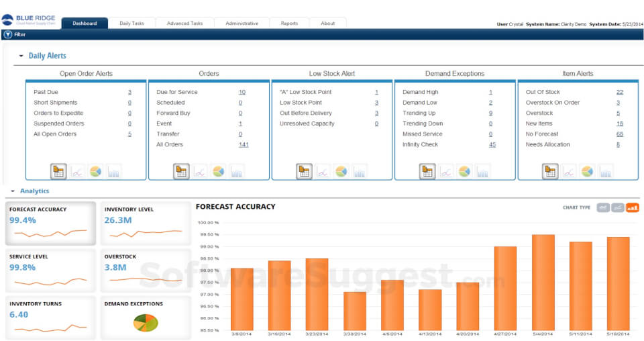Image resolution: width=644 pixels, height=341 pixels.
Task: Open the Daily Tasks tab
Action: pos(132,23)
